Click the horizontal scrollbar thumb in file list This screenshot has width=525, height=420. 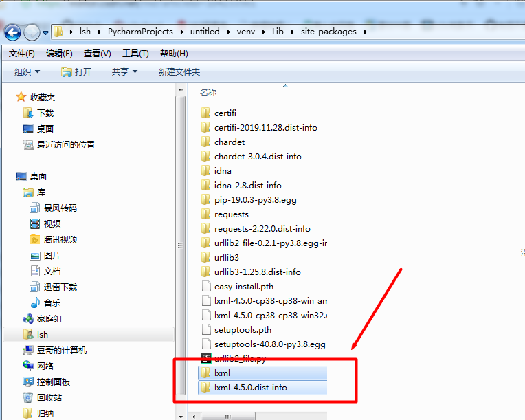coord(228,417)
